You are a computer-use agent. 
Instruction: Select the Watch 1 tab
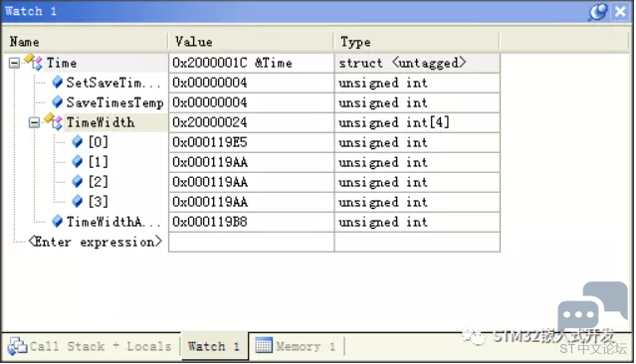tap(214, 346)
